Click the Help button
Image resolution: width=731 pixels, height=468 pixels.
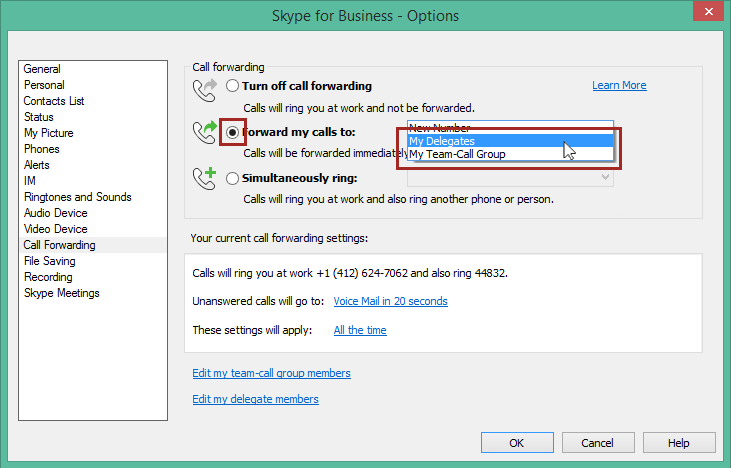(x=679, y=442)
